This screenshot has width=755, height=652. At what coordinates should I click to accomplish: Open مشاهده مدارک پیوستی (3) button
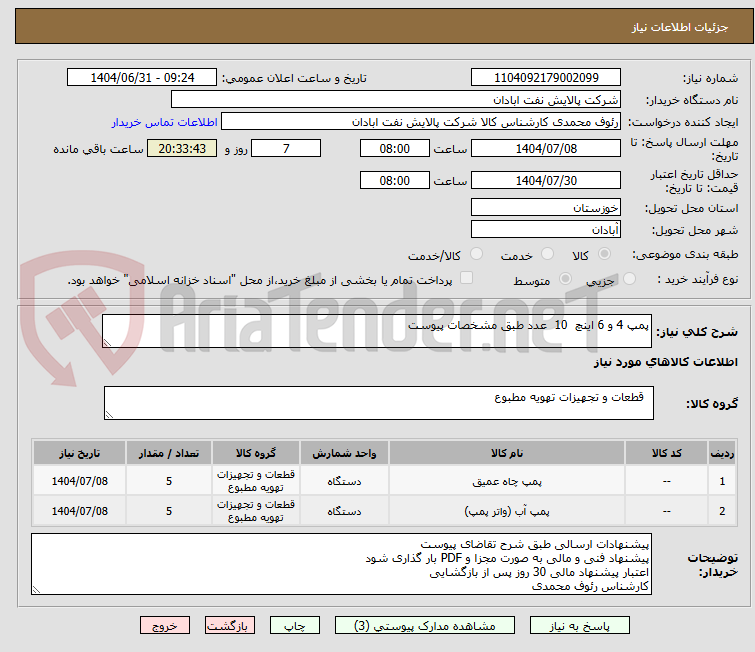pyautogui.click(x=424, y=626)
